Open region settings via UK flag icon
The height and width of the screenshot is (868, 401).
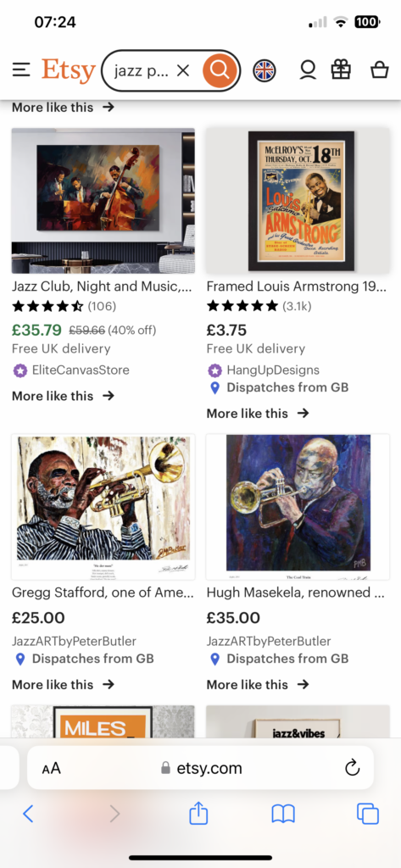[265, 70]
